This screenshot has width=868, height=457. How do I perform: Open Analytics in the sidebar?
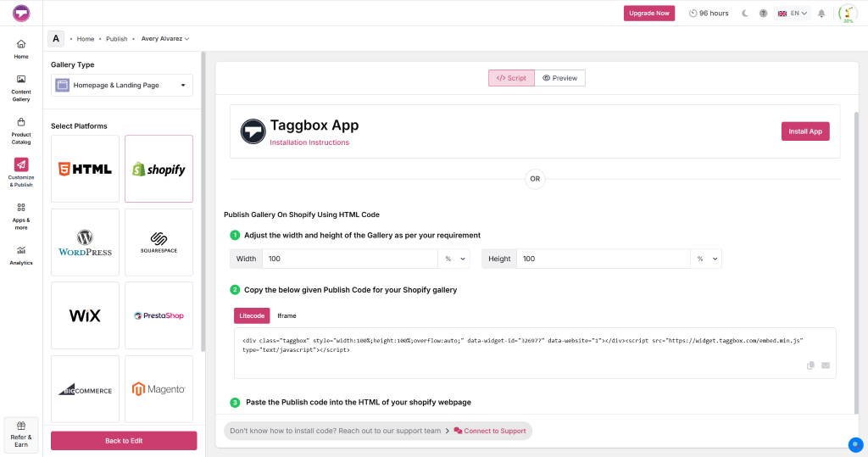pyautogui.click(x=21, y=255)
